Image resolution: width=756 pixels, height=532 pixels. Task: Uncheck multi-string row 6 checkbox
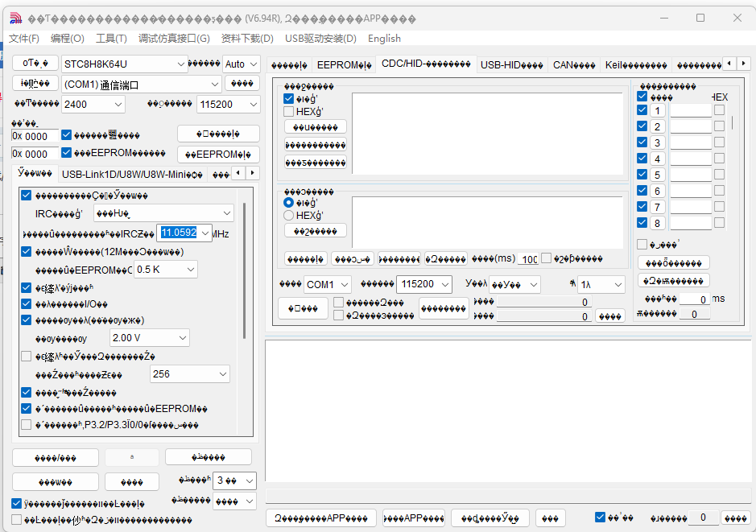(642, 190)
